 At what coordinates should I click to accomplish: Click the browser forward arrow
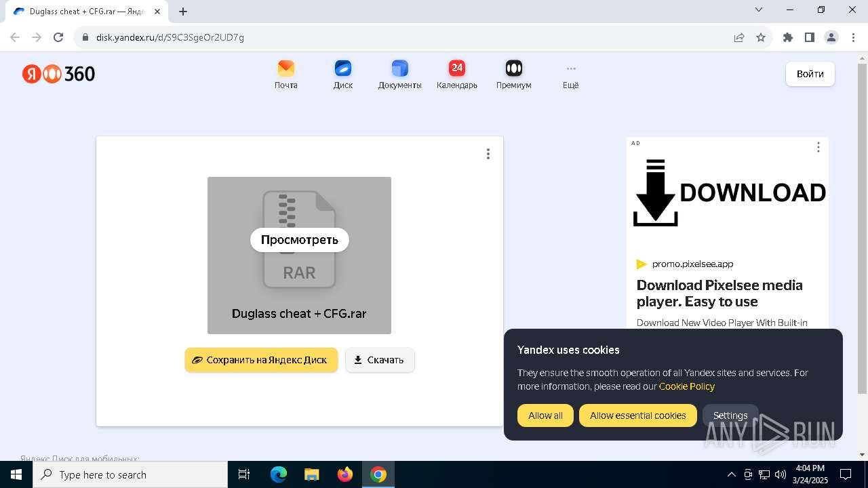(x=37, y=37)
